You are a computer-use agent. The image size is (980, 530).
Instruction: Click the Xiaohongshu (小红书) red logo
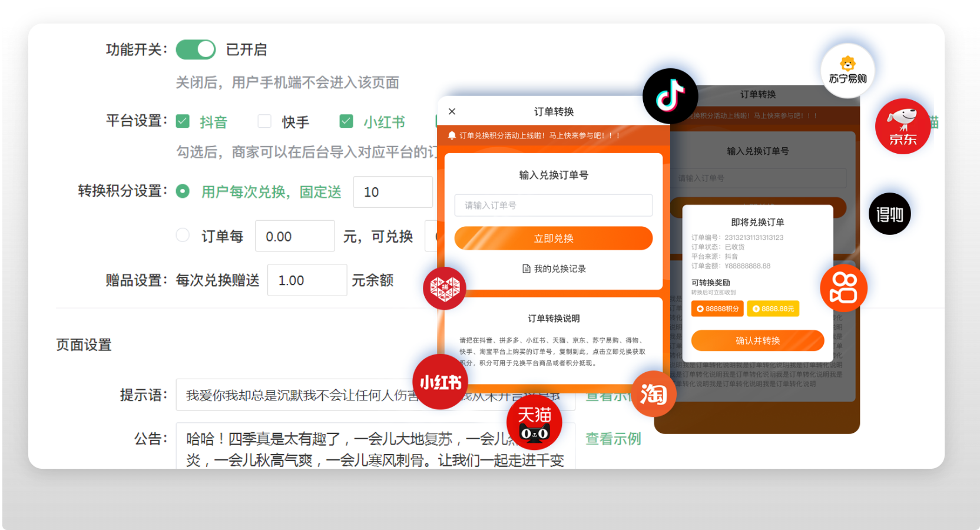point(440,382)
